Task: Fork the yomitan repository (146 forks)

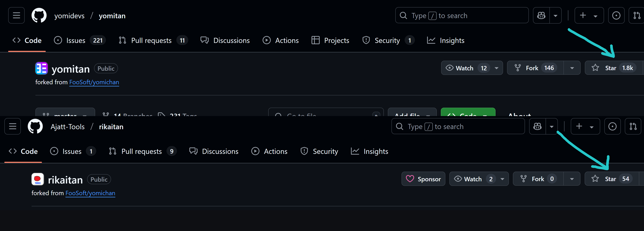Action: [535, 68]
